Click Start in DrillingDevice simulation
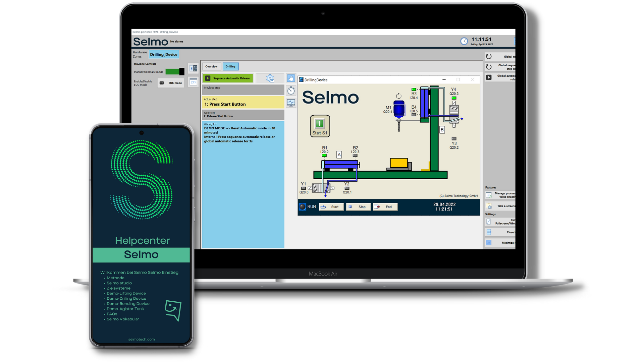The height and width of the screenshot is (362, 644). tap(331, 207)
